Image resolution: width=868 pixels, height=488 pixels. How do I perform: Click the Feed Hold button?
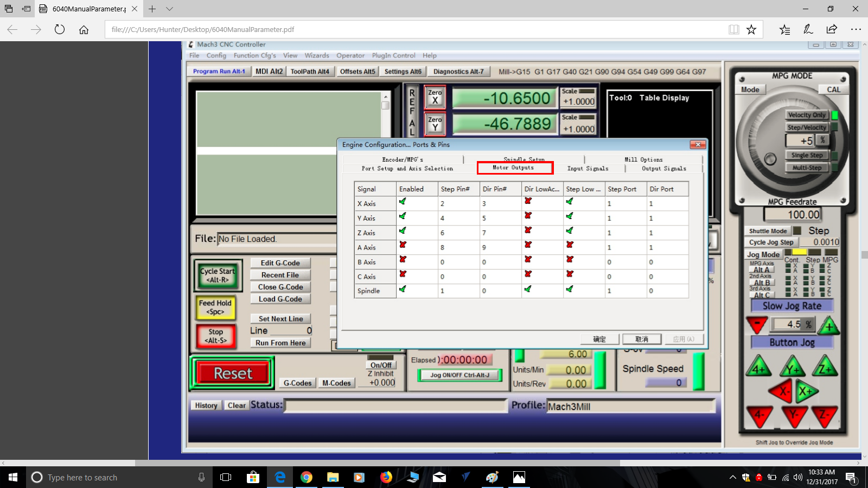(x=215, y=307)
